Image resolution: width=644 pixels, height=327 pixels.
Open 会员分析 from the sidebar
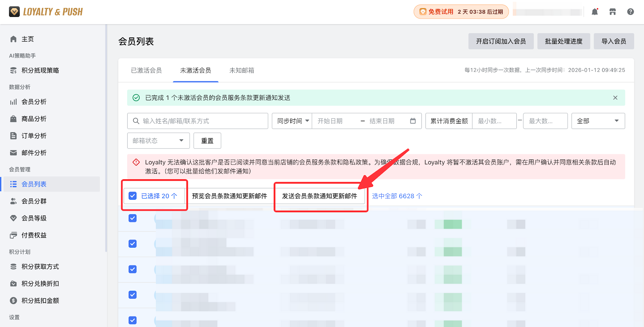(34, 102)
